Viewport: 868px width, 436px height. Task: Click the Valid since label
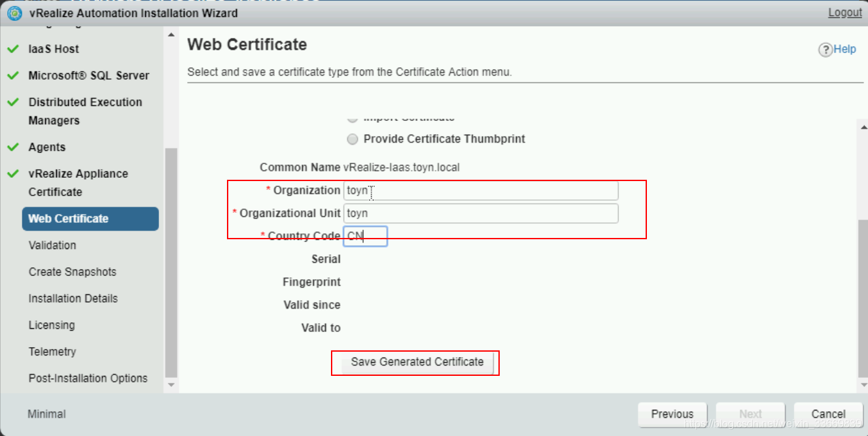[312, 305]
